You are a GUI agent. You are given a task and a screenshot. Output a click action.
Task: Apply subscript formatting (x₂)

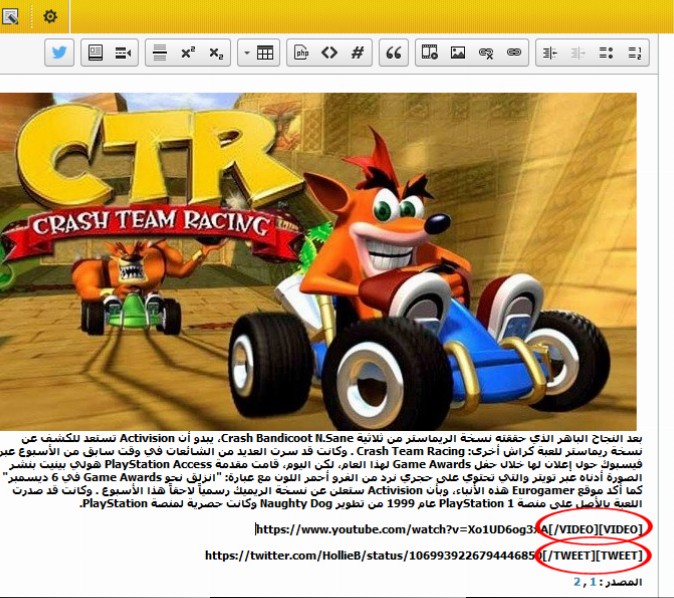coord(216,53)
